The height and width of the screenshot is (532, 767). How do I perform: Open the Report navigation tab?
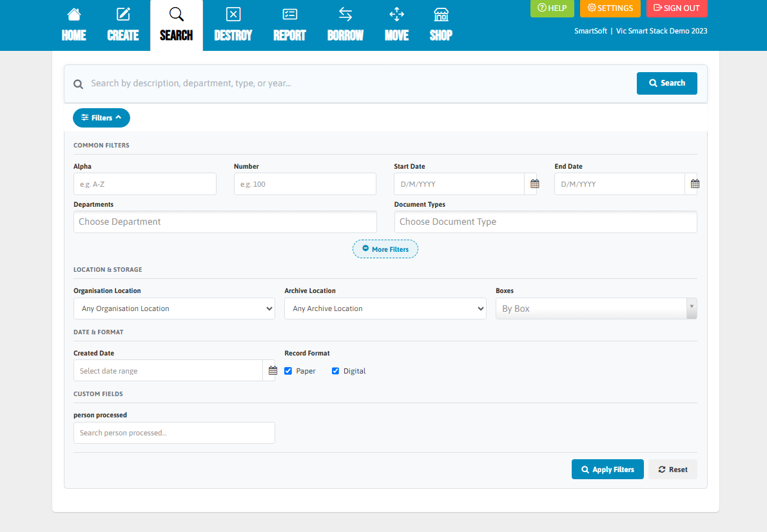289,25
